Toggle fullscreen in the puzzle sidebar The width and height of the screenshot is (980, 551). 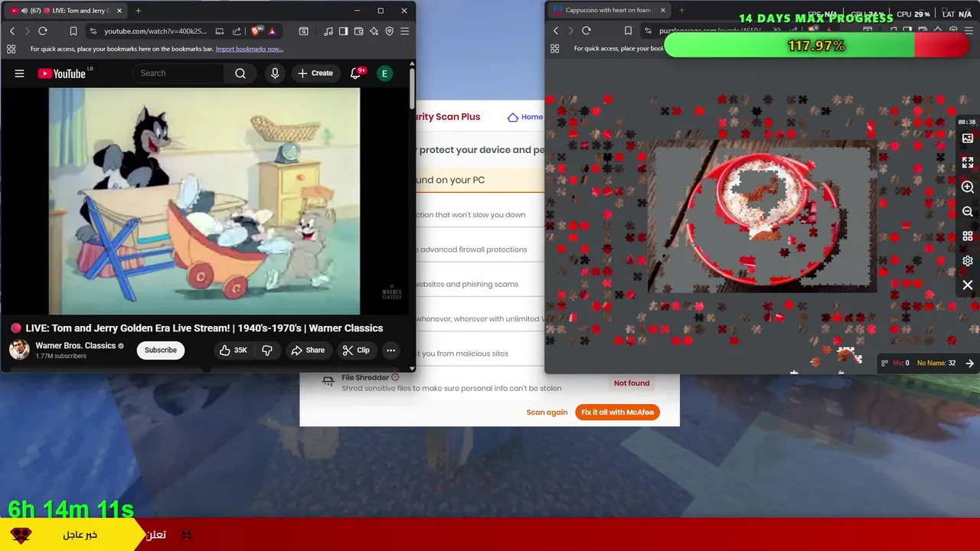(x=968, y=163)
